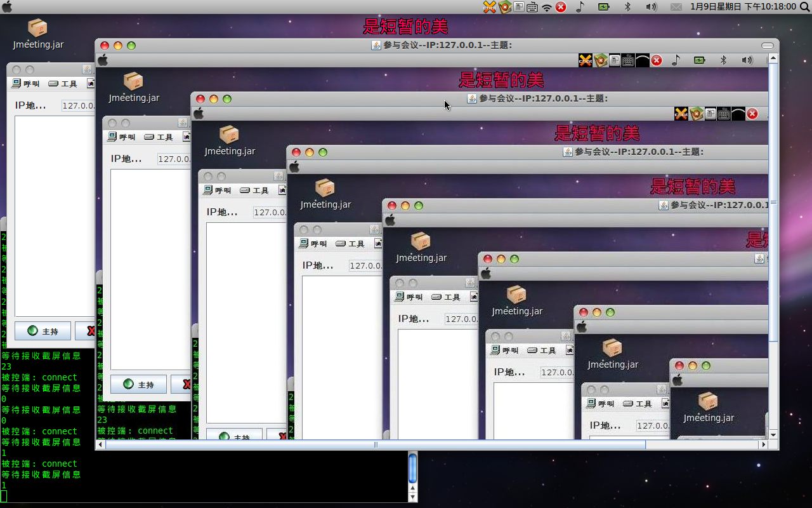Screen dimensions: 812x508
Task: Click the conference window's vertical scrollbar down arrow
Action: tap(773, 435)
